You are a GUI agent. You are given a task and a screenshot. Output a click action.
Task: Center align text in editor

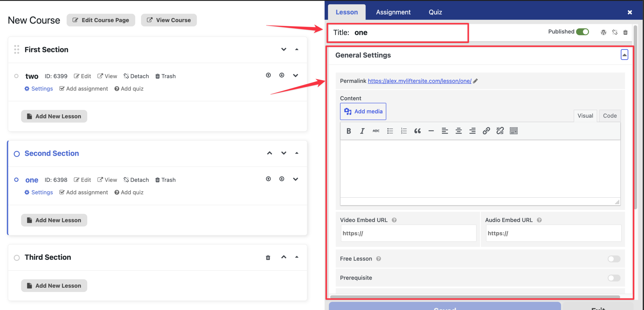click(459, 131)
